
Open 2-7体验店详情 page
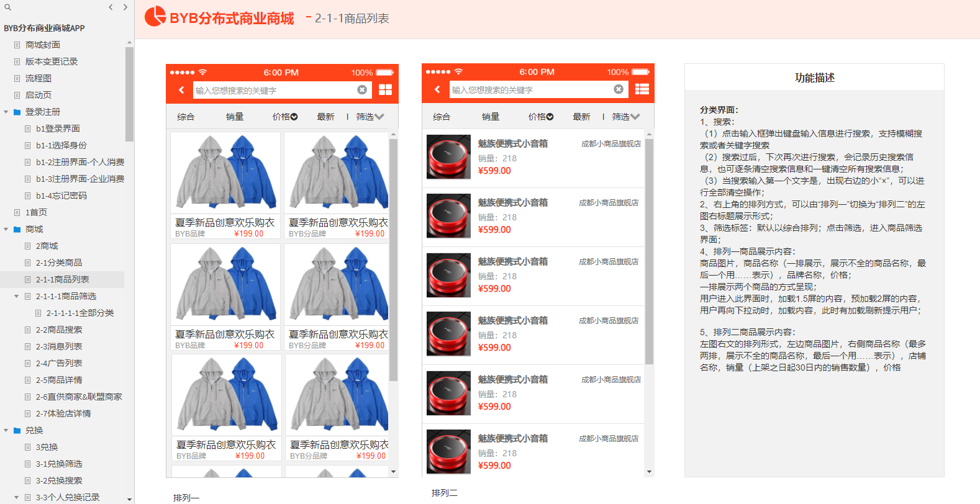click(63, 413)
